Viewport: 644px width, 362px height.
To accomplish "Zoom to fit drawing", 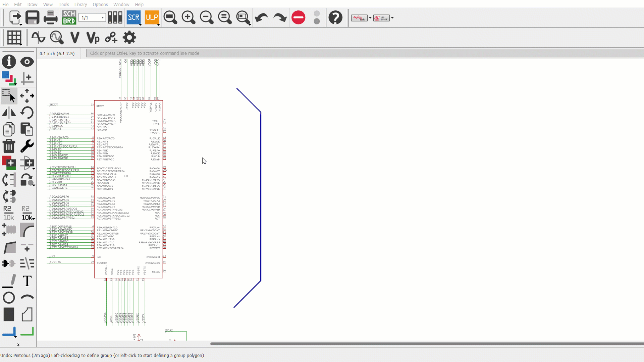I will pyautogui.click(x=170, y=17).
